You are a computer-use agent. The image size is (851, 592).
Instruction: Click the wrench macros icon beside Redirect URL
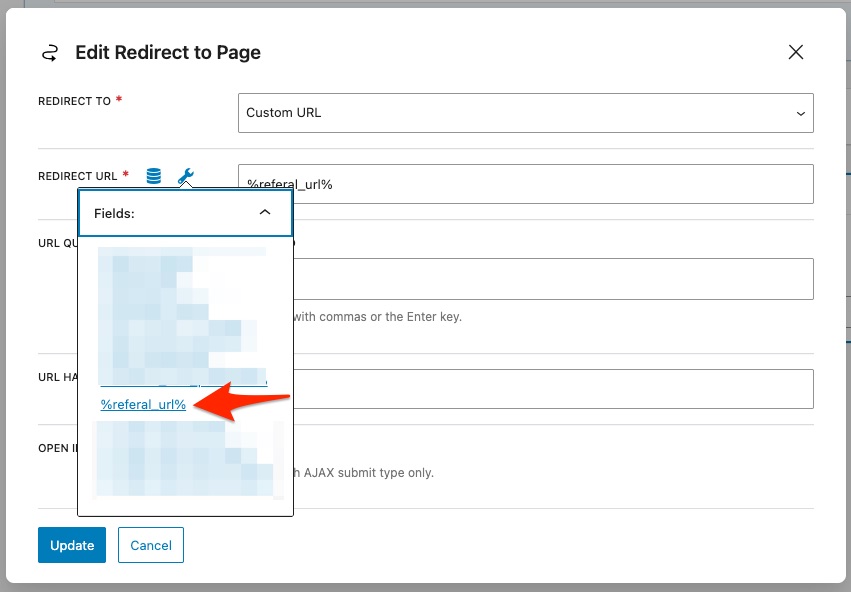click(186, 176)
